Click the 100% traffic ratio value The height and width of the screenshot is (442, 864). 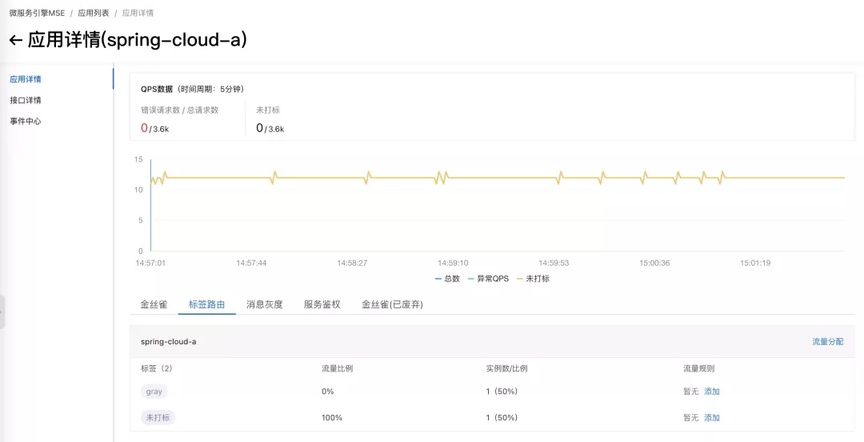(332, 418)
